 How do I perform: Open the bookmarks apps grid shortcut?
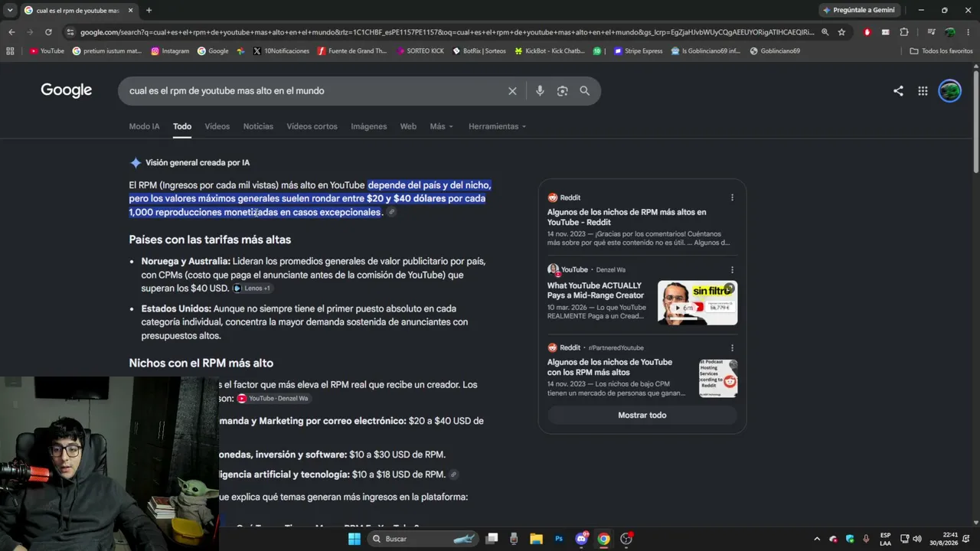10,51
